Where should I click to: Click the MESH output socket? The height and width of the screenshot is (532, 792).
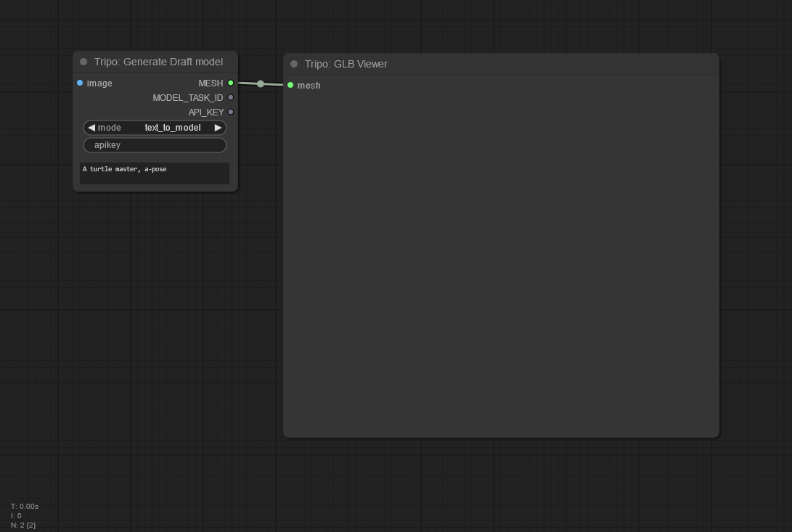(231, 83)
